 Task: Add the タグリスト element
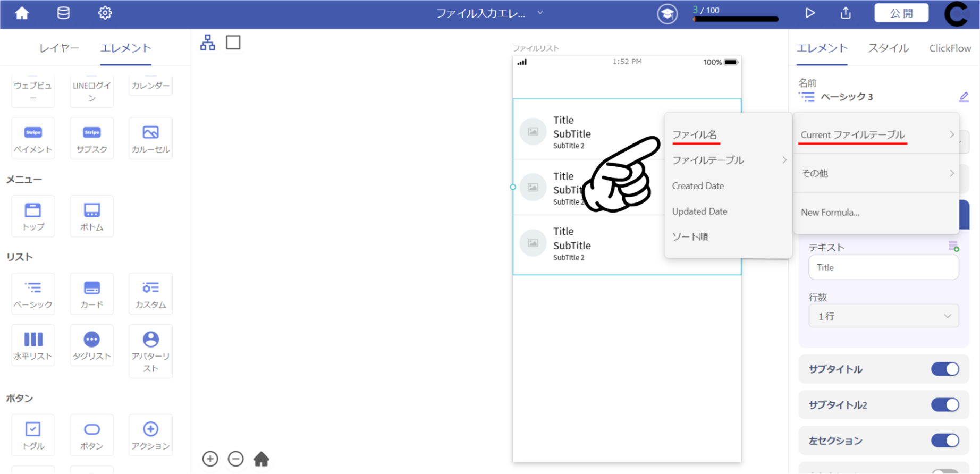[92, 345]
